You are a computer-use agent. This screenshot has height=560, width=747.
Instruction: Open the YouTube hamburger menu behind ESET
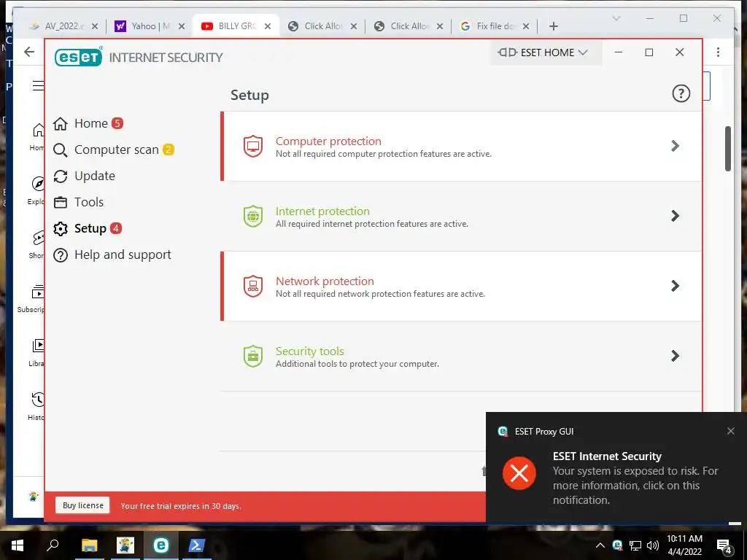[x=38, y=86]
